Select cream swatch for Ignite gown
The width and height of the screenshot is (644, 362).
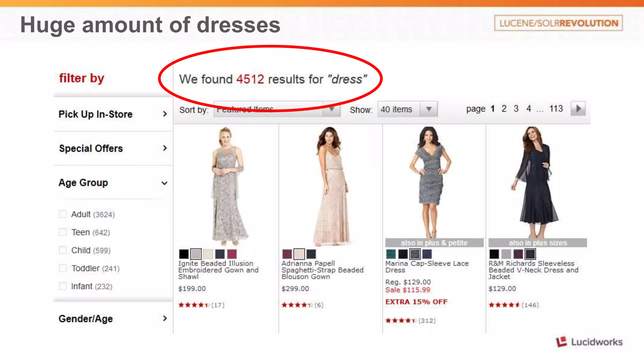[208, 254]
